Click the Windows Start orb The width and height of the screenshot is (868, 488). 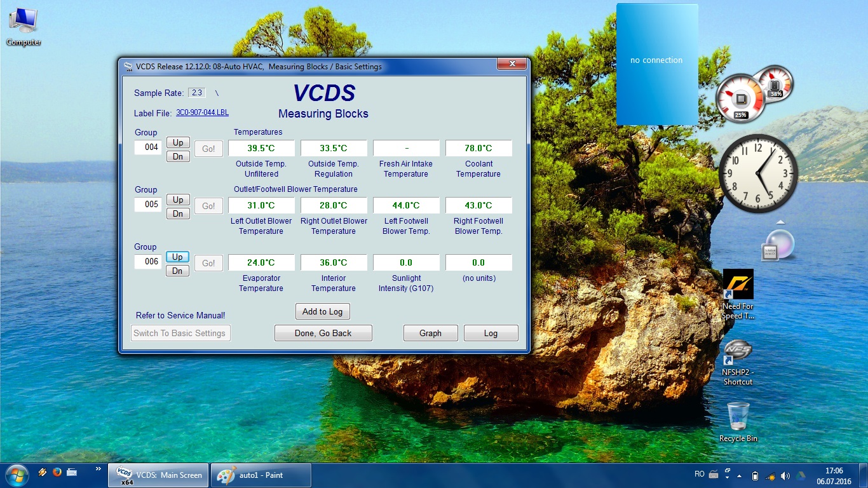[x=17, y=475]
